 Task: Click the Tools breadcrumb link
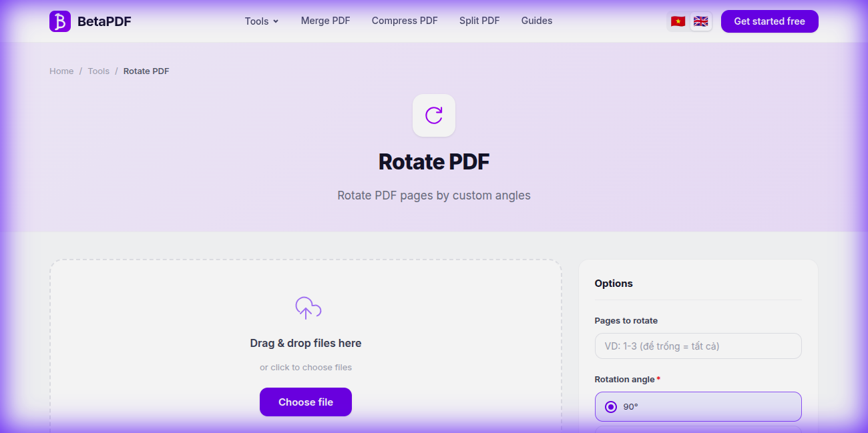(x=98, y=71)
